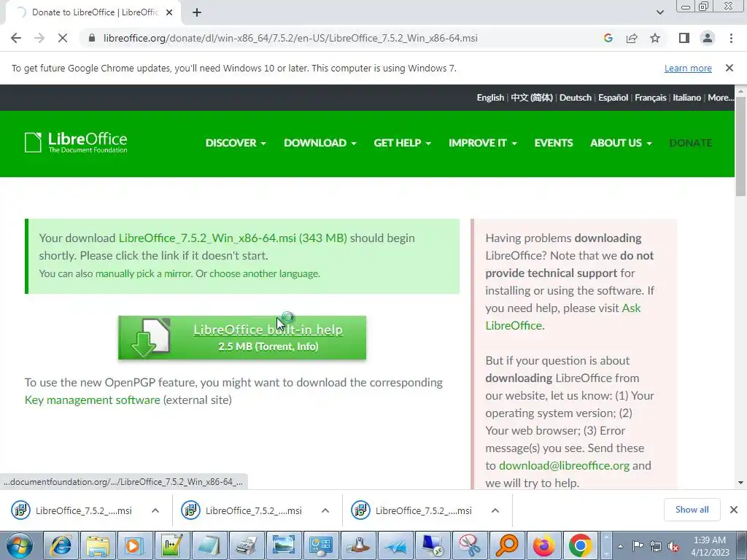Open Notepad++ from the taskbar
Viewport: 747px width, 560px height.
point(171,545)
